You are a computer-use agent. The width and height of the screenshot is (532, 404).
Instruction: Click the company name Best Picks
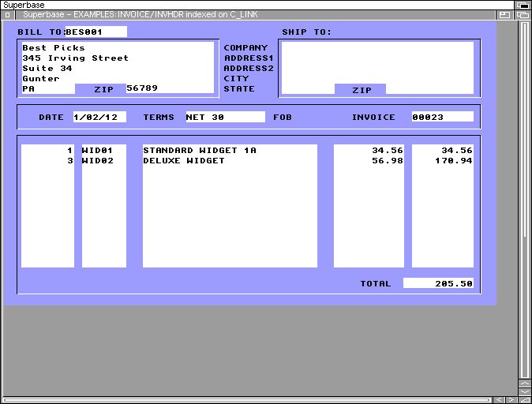tap(54, 47)
